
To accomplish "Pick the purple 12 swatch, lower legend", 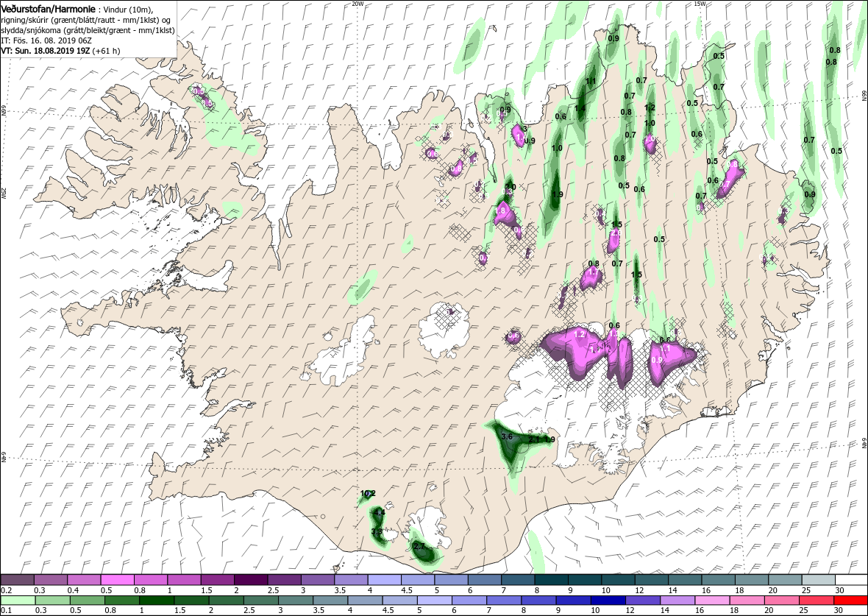I will click(642, 601).
